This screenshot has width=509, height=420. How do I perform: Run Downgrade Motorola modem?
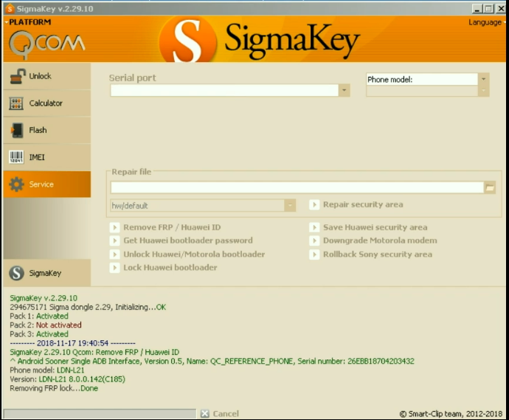[380, 241]
